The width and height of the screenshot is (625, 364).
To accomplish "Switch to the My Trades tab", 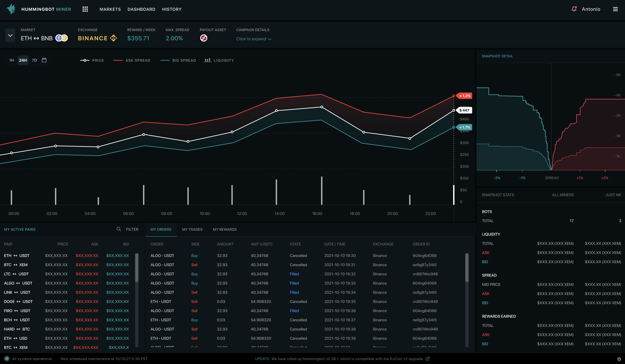I will coord(192,229).
